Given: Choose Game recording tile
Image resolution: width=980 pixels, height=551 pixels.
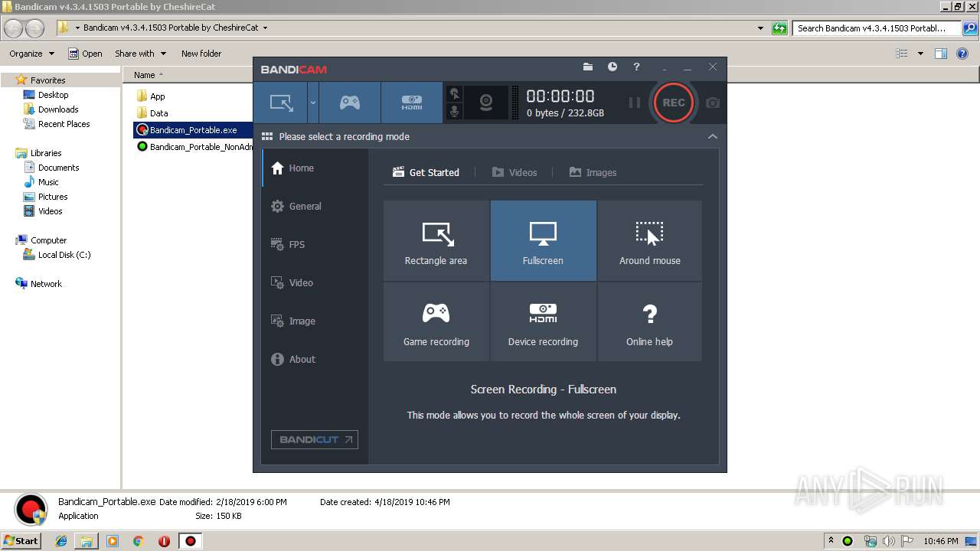Looking at the screenshot, I should click(x=436, y=322).
